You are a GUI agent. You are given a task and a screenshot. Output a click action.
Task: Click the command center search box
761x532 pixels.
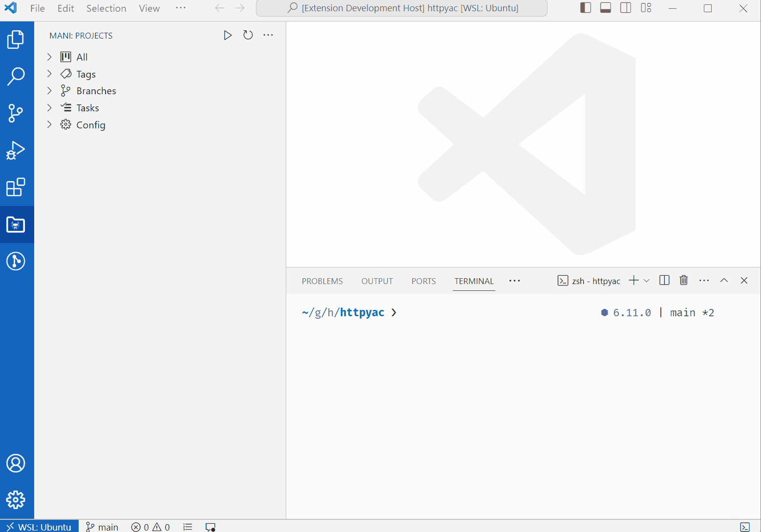pyautogui.click(x=402, y=8)
